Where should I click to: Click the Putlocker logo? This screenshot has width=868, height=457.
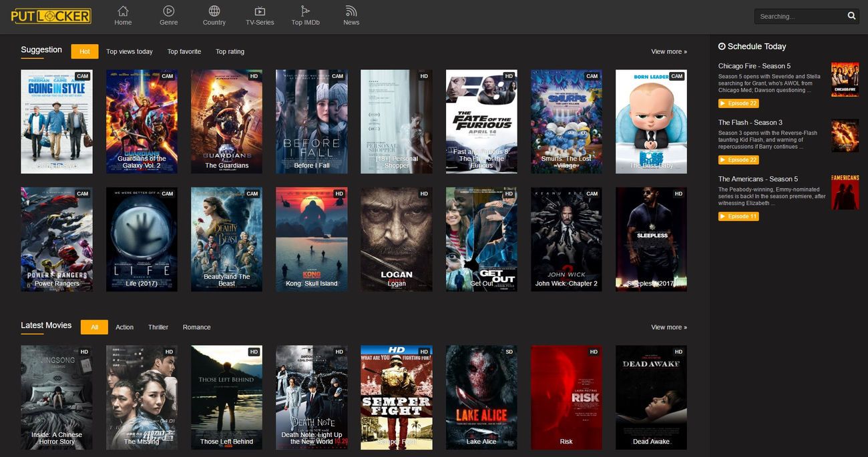click(51, 16)
